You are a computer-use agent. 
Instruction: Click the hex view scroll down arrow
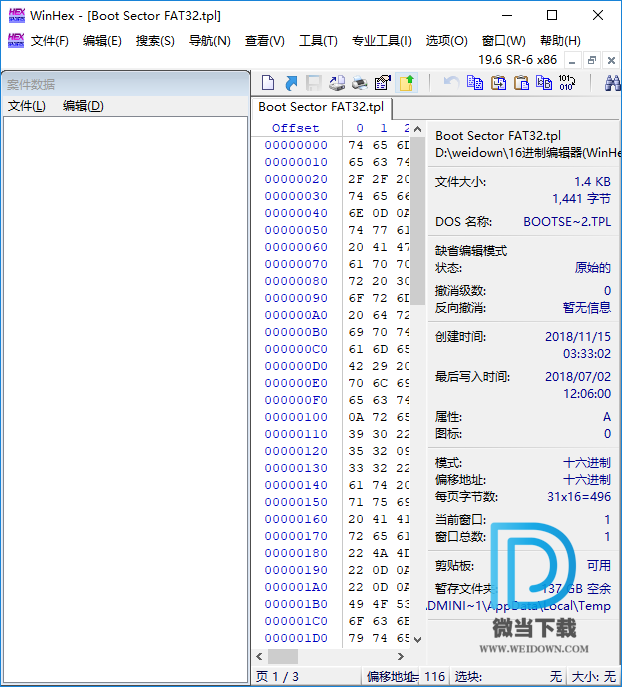[417, 640]
